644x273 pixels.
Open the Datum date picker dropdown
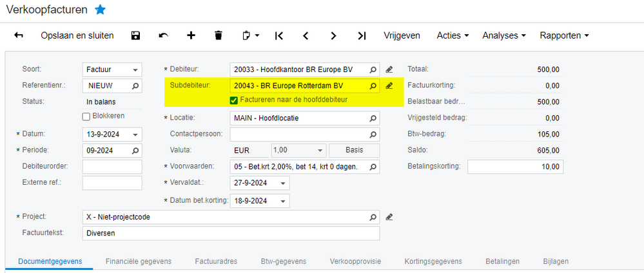135,135
